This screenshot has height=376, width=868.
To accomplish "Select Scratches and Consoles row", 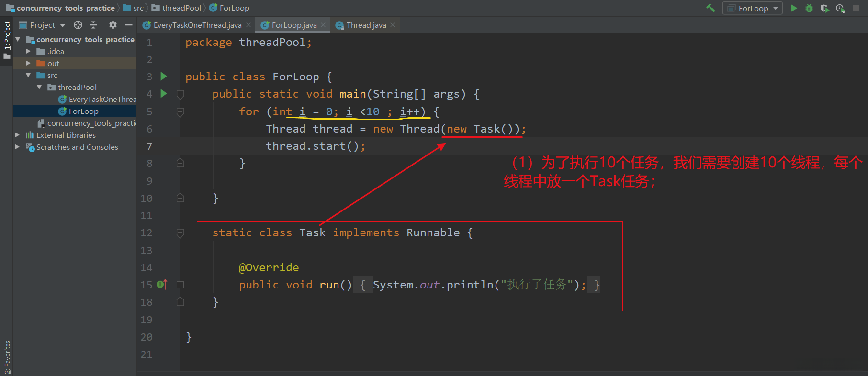I will pos(75,147).
